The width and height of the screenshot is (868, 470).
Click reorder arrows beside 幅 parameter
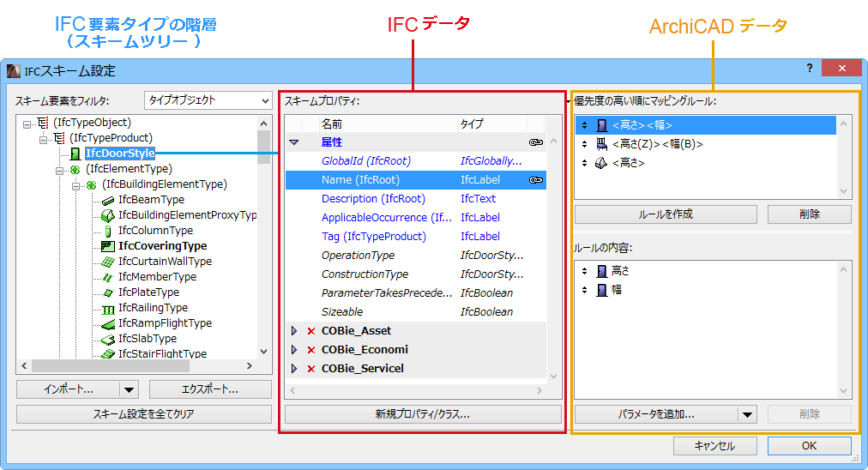585,290
